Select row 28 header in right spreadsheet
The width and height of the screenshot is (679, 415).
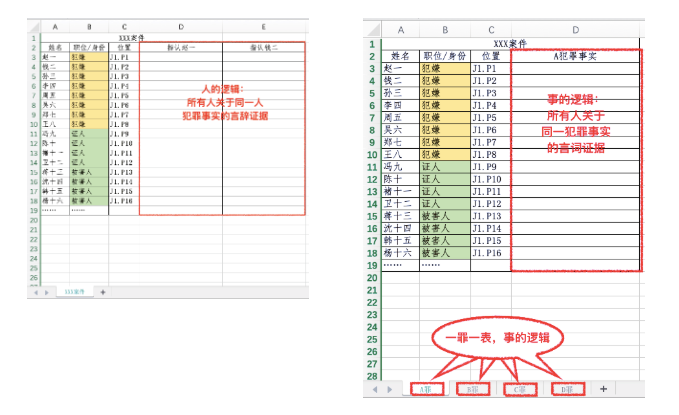[x=372, y=376]
